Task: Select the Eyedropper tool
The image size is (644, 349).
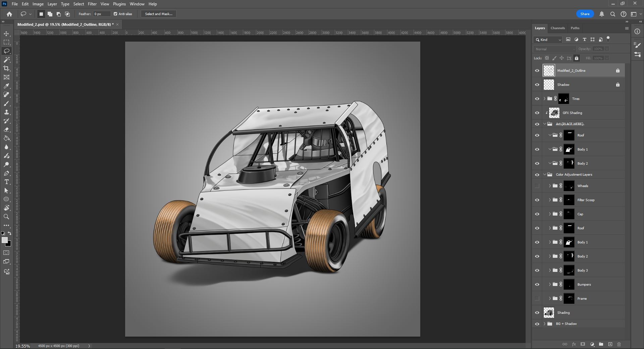Action: 6,86
